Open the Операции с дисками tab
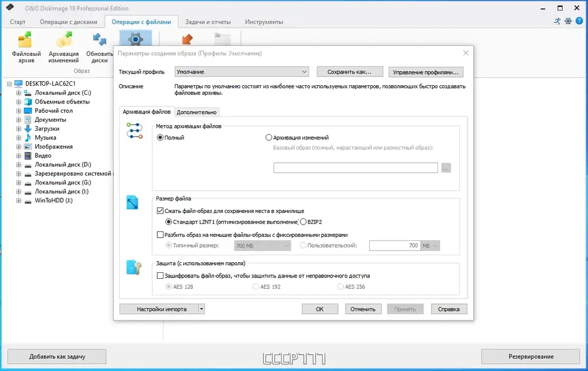The image size is (588, 371). [69, 22]
